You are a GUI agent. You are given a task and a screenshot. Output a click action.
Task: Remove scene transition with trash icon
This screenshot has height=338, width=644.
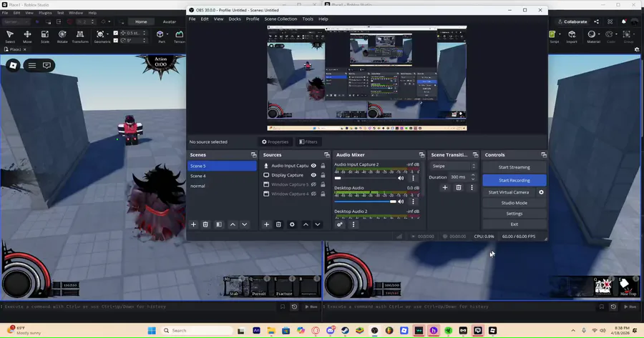(x=459, y=187)
